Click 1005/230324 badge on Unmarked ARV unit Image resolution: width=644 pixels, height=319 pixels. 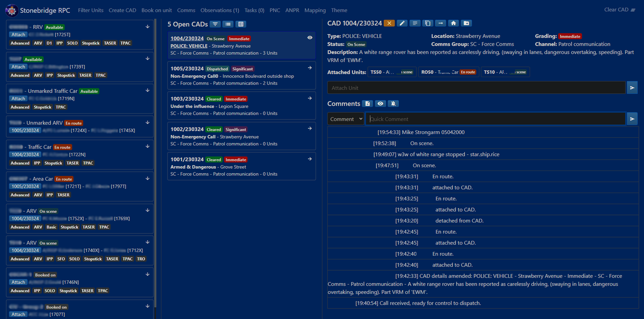(25, 130)
